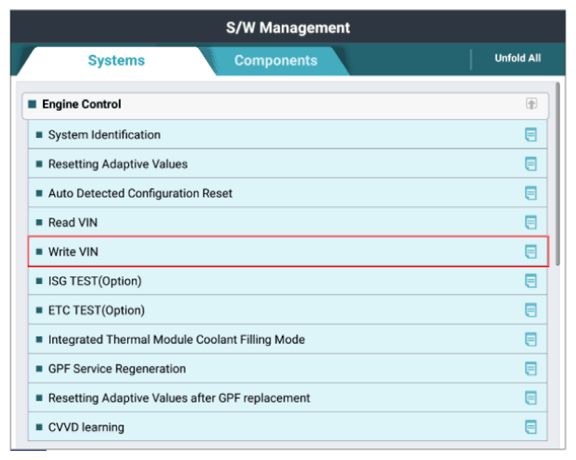Image resolution: width=576 pixels, height=460 pixels.
Task: Click the Read VIN document icon
Action: coord(530,222)
